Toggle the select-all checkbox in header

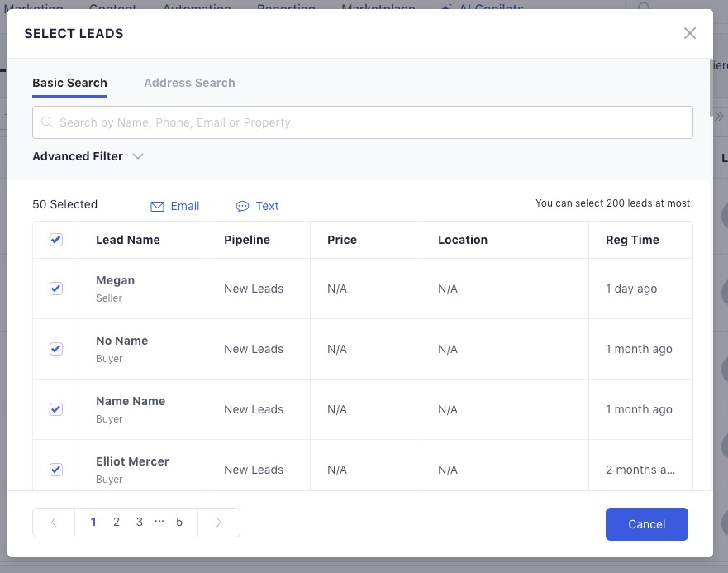click(x=56, y=240)
